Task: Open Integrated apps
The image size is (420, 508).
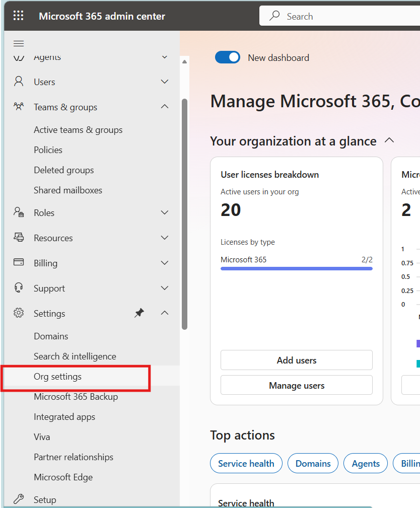Action: 64,417
